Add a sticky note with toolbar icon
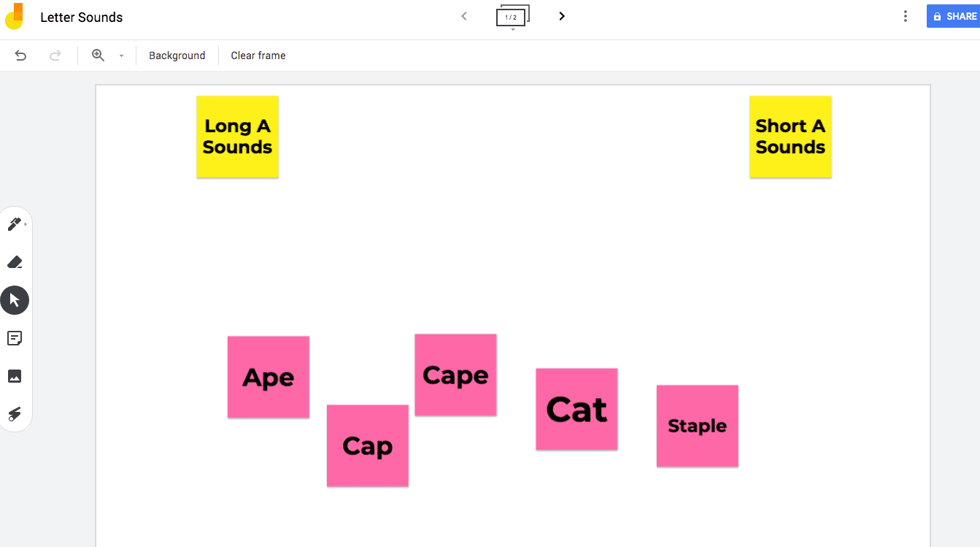The height and width of the screenshot is (547, 980). (x=15, y=338)
